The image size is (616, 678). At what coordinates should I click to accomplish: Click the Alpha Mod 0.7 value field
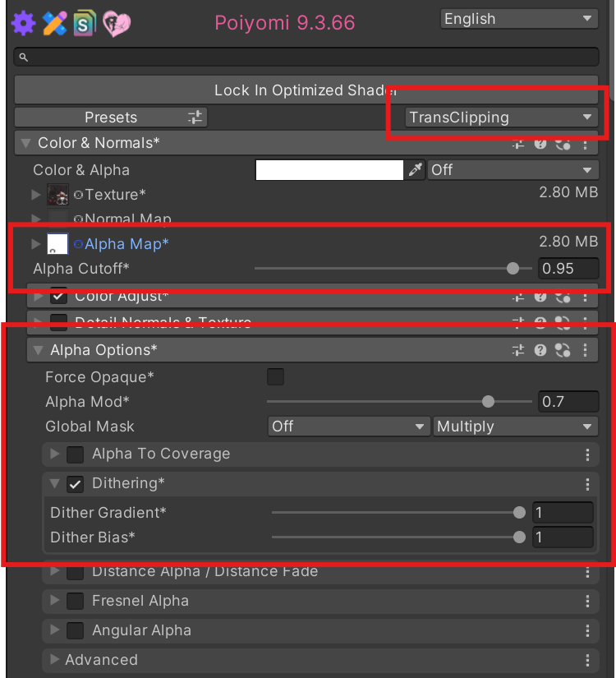tap(568, 402)
